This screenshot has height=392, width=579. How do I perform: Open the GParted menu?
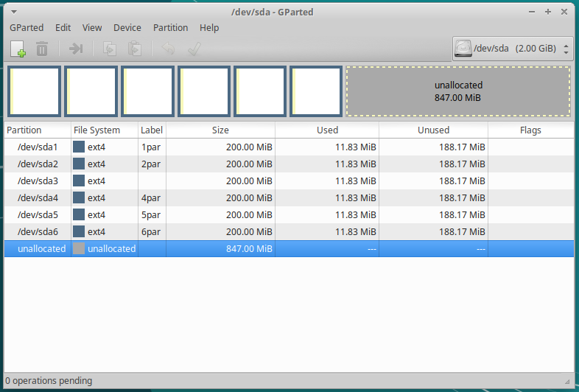click(x=27, y=28)
